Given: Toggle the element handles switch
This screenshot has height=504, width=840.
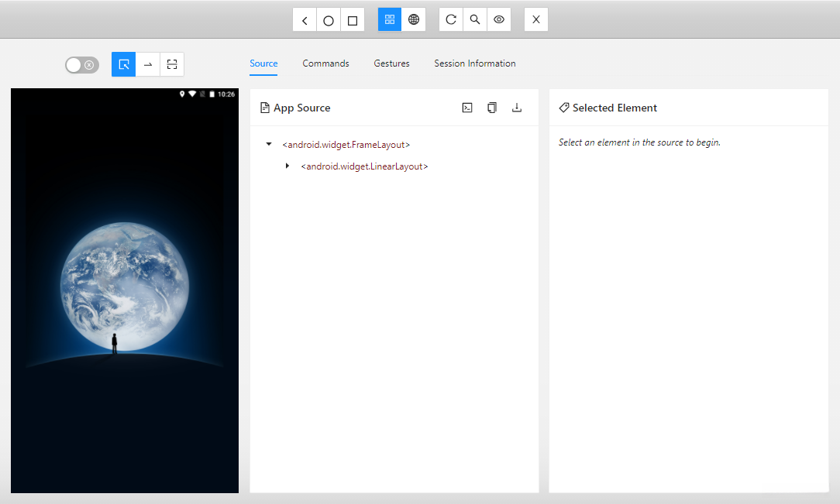Looking at the screenshot, I should point(82,65).
